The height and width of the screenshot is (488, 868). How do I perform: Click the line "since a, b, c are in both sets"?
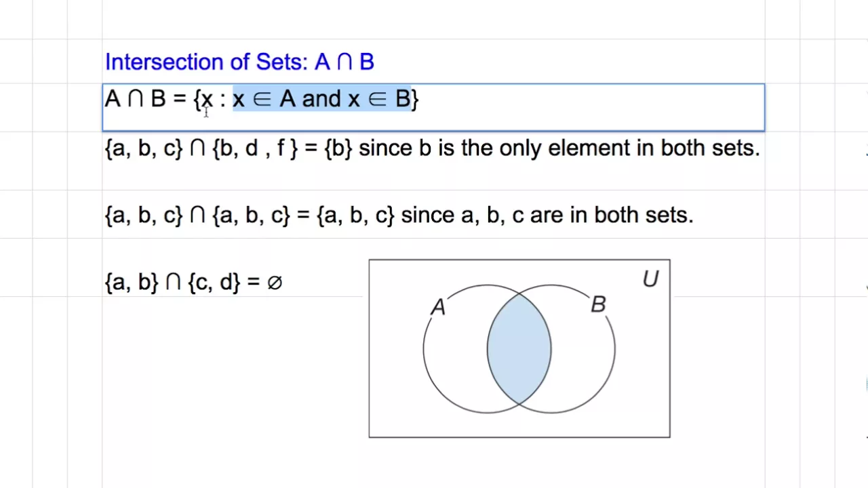click(x=547, y=216)
